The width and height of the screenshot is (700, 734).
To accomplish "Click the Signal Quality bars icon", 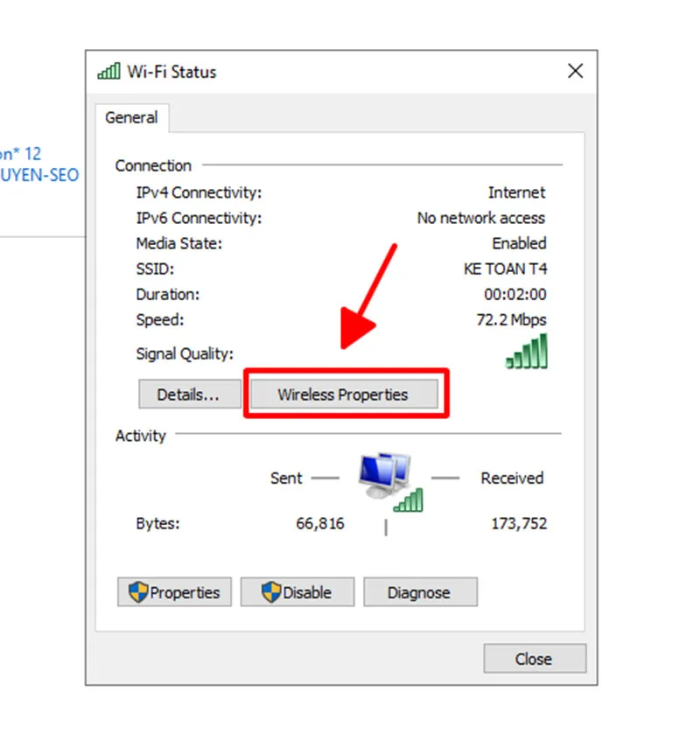I will point(526,351).
